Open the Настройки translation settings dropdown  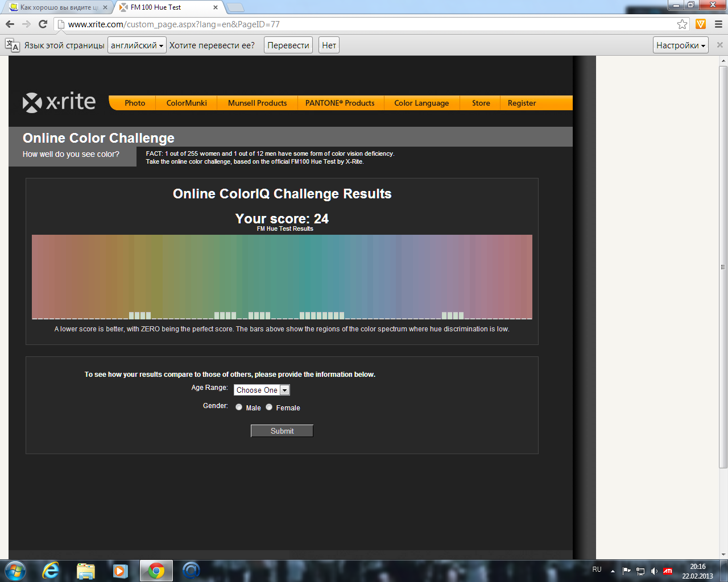(x=680, y=45)
